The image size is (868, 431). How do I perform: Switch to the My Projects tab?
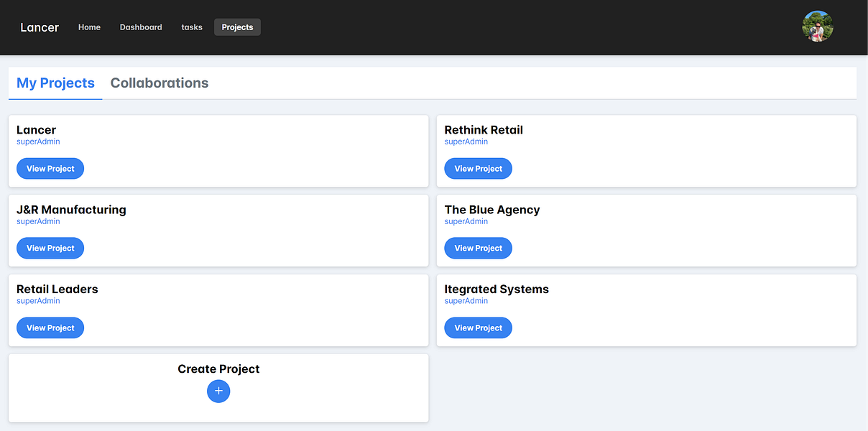pyautogui.click(x=55, y=83)
